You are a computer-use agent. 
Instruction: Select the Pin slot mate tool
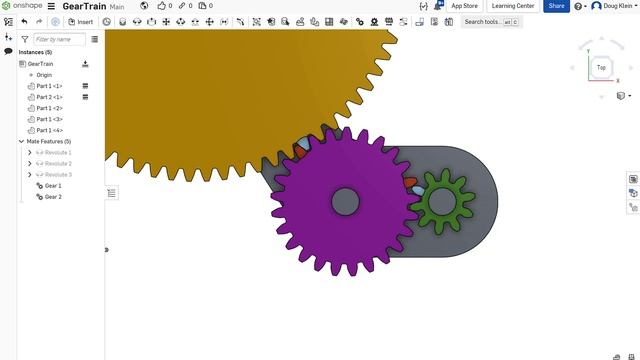coord(195,22)
